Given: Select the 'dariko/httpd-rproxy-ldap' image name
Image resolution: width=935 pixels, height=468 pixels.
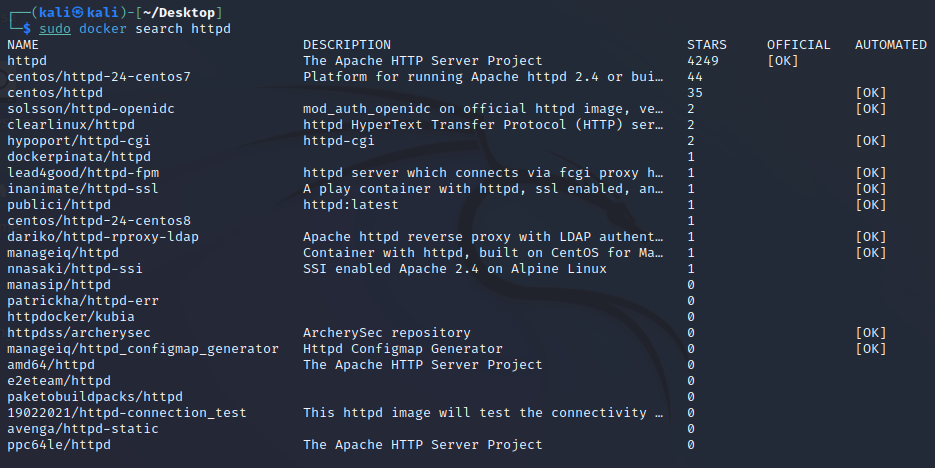Looking at the screenshot, I should pos(103,237).
